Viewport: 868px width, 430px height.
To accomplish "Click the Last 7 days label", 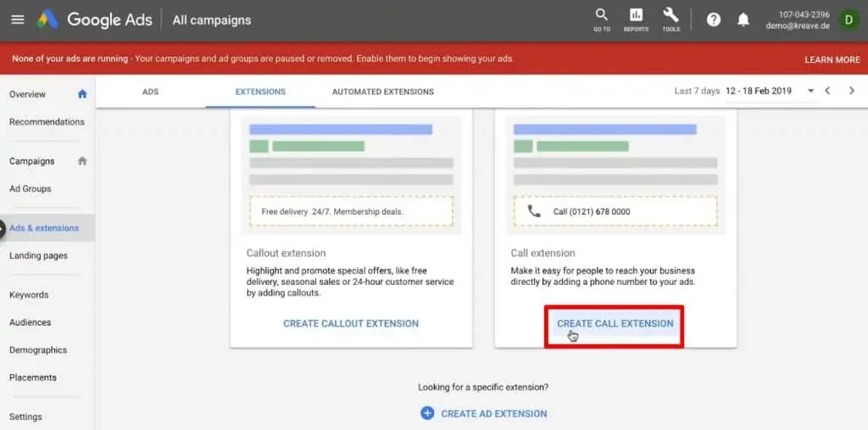I will [x=697, y=91].
